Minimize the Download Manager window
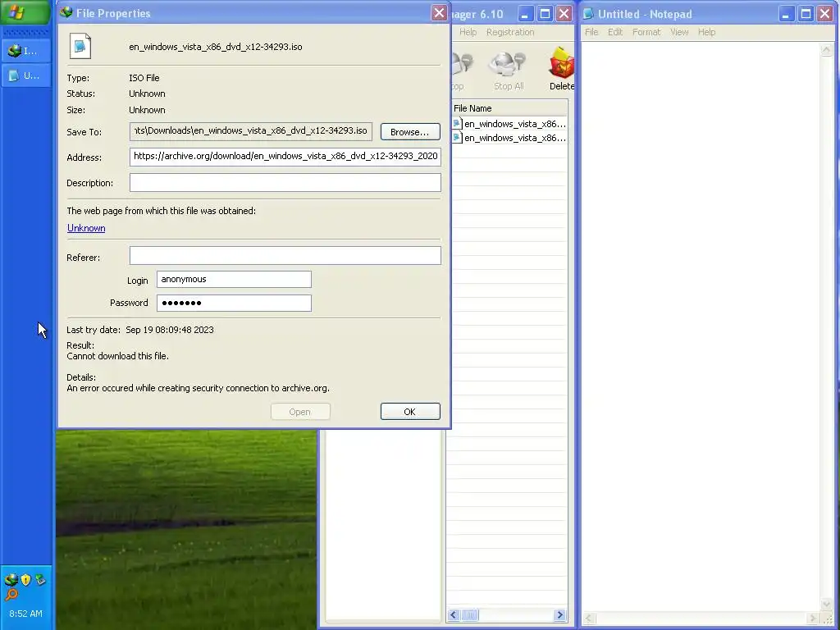The height and width of the screenshot is (630, 840). [x=526, y=13]
